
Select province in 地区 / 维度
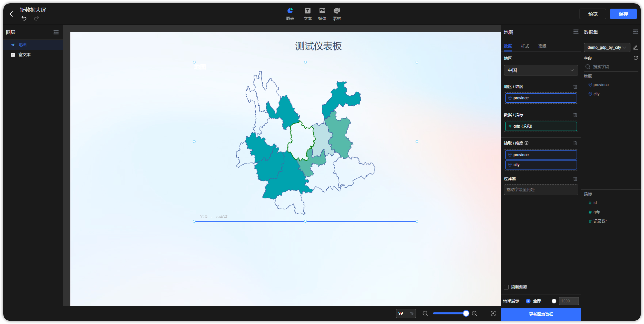tap(541, 98)
